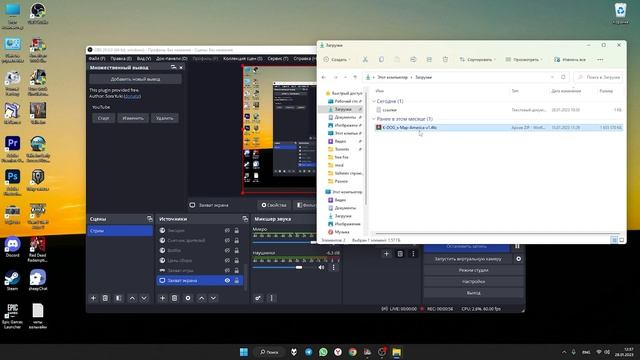The width and height of the screenshot is (640, 360).
Task: Open the Коллекция сцен menu in OBS
Action: click(x=243, y=59)
